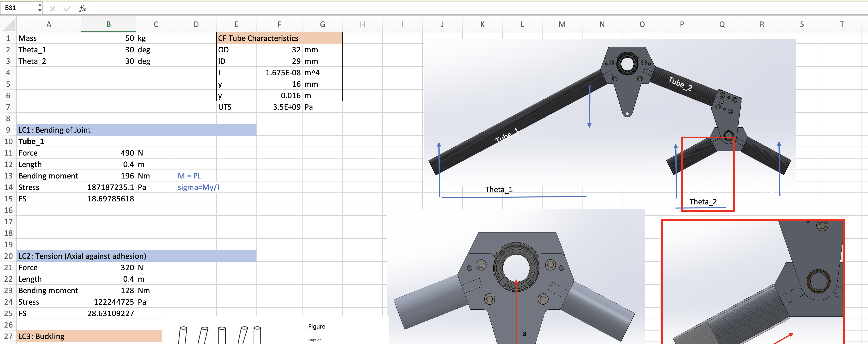This screenshot has height=344, width=868.
Task: Click the bold Tube_1 cell
Action: point(49,141)
